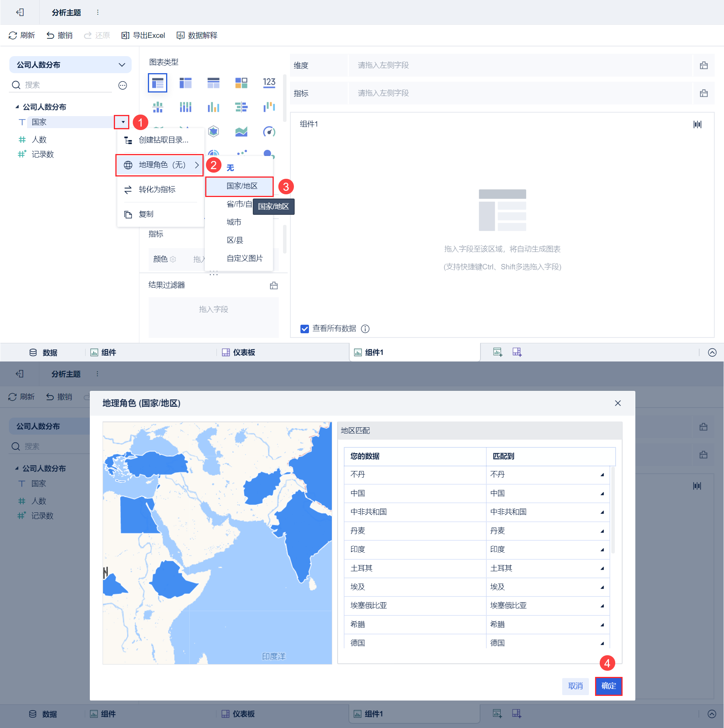The width and height of the screenshot is (724, 728).
Task: Select the comparison bar chart type icon
Action: [241, 107]
